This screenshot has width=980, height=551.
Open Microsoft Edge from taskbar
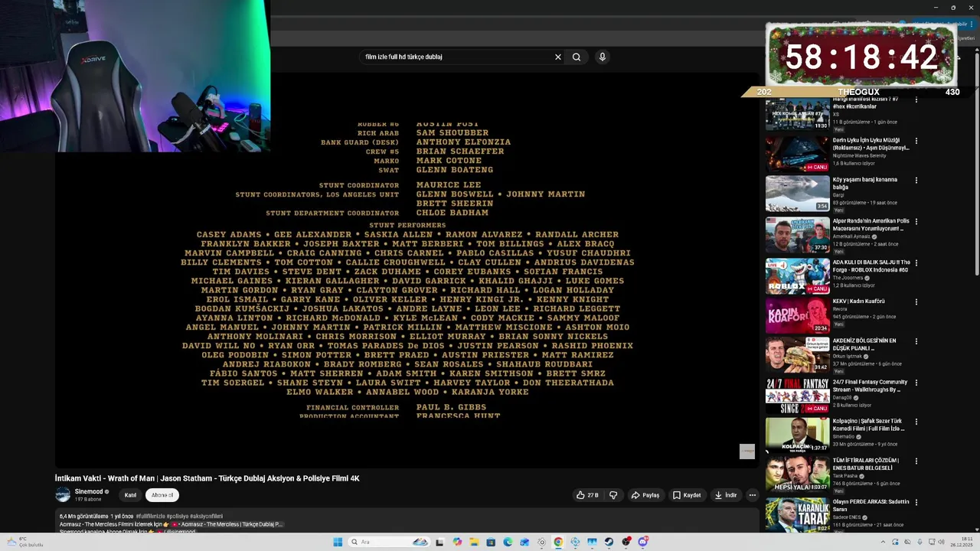[508, 542]
